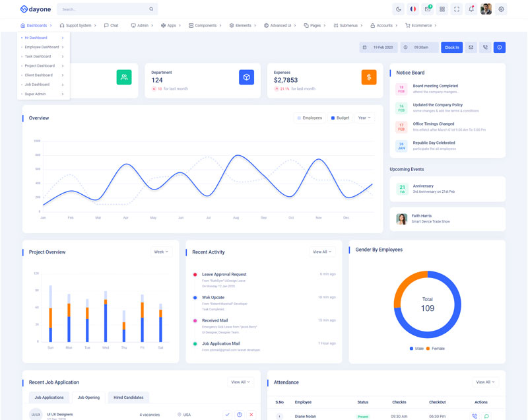Approve the UI UX Designers application checkmark
528x420 pixels.
[x=227, y=414]
